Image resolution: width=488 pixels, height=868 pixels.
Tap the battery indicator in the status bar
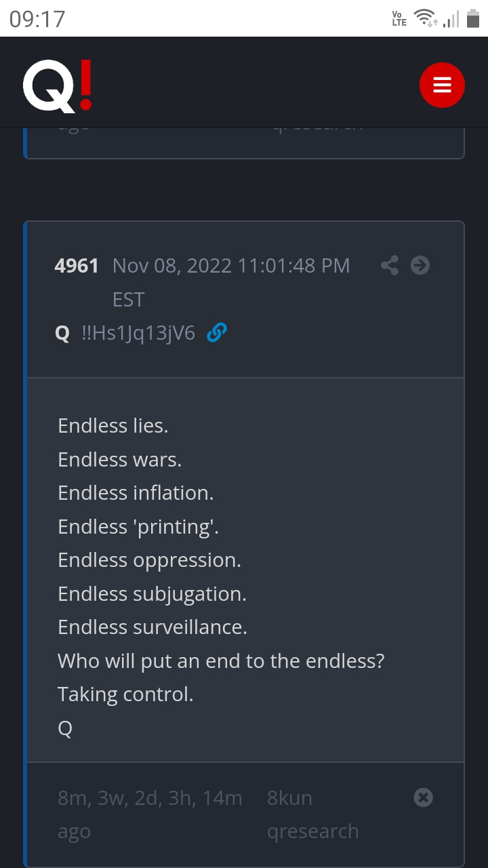click(471, 18)
